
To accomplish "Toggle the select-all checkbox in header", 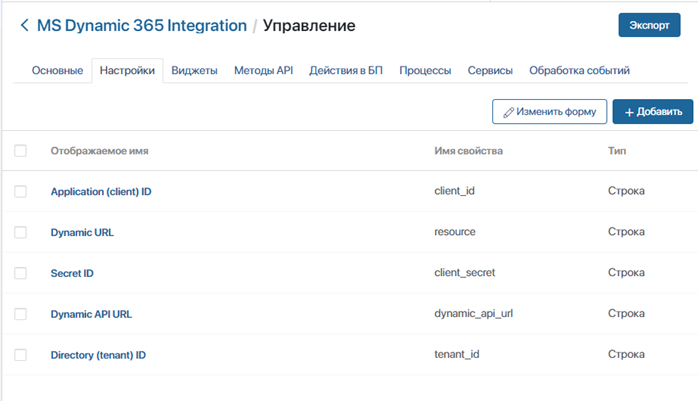I will [x=20, y=151].
